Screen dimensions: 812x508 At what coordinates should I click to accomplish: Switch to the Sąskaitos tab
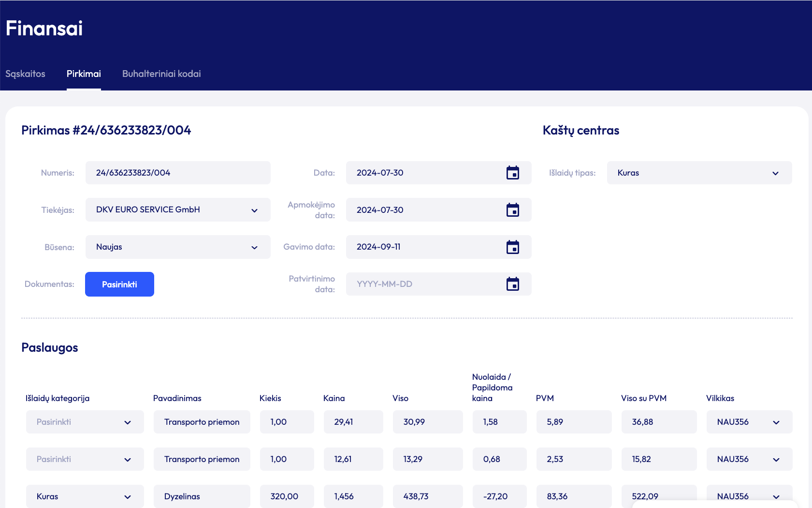point(25,74)
